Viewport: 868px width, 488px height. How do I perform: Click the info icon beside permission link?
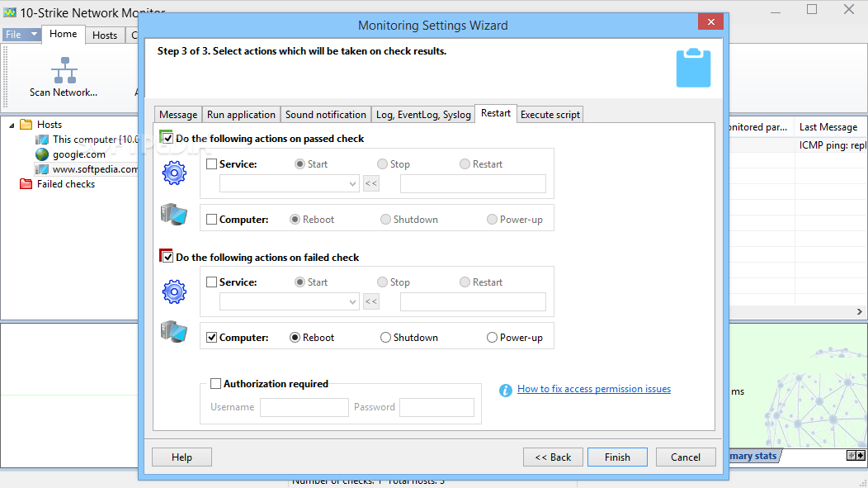(506, 390)
